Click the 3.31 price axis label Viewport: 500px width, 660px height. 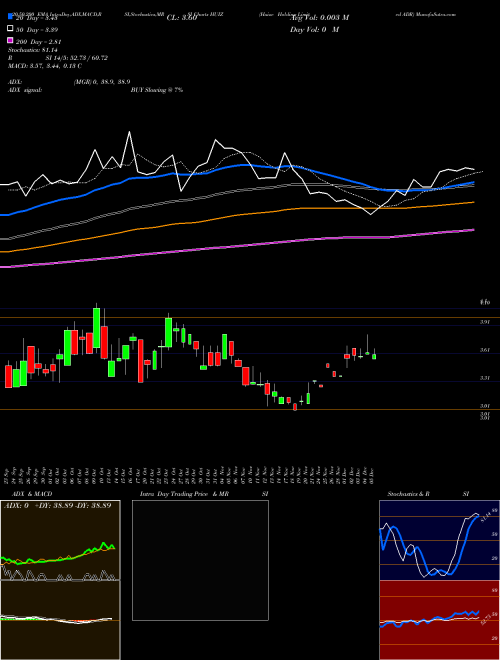[x=485, y=378]
